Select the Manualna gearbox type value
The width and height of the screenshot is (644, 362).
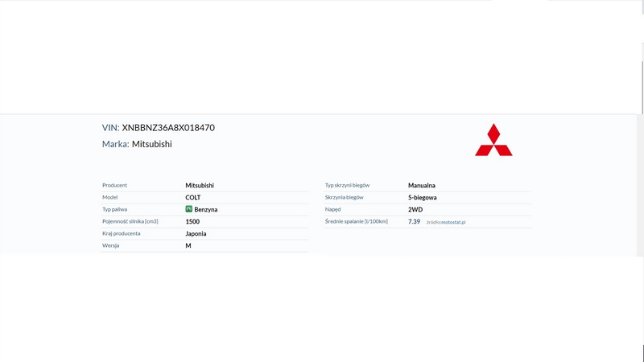[422, 186]
